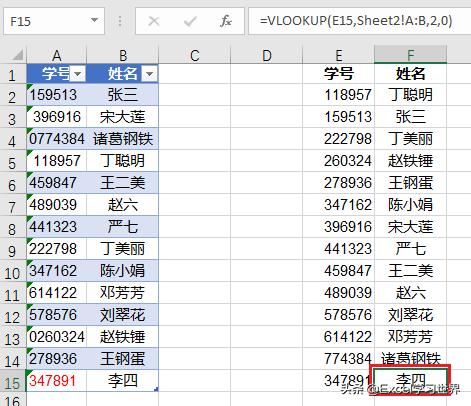
Task: Click cell F7 with name 陈小娟
Action: (410, 205)
